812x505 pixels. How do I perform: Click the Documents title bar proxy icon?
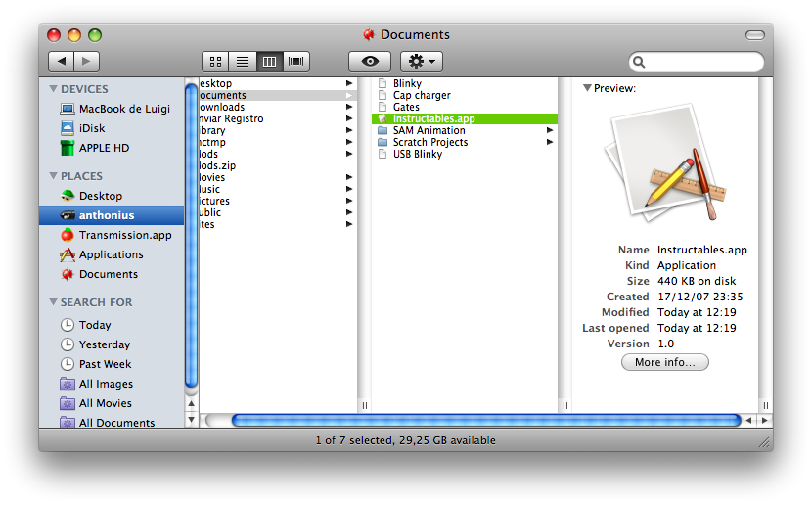369,34
